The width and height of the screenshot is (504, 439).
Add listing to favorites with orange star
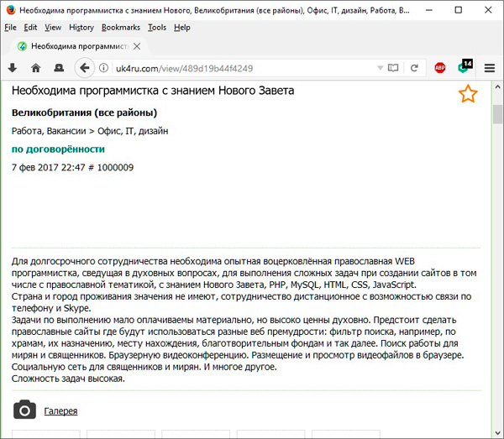[468, 94]
